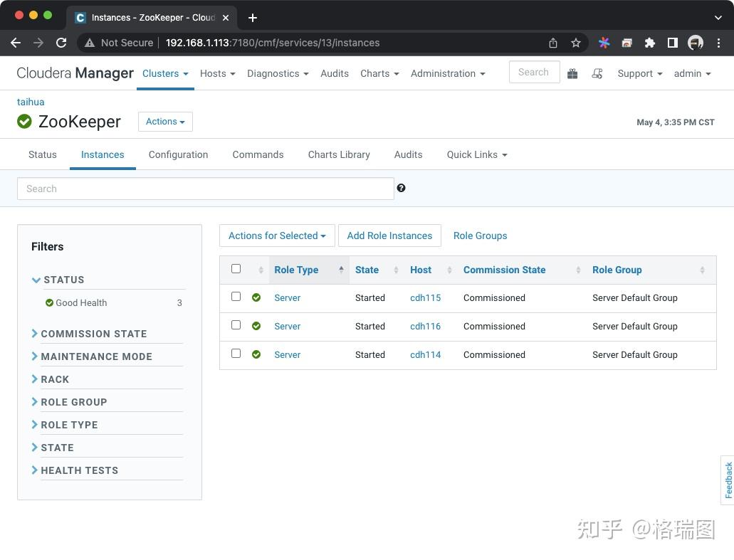Expand the HEALTH TESTS filter section
Viewport: 734px width, 560px height.
click(79, 470)
